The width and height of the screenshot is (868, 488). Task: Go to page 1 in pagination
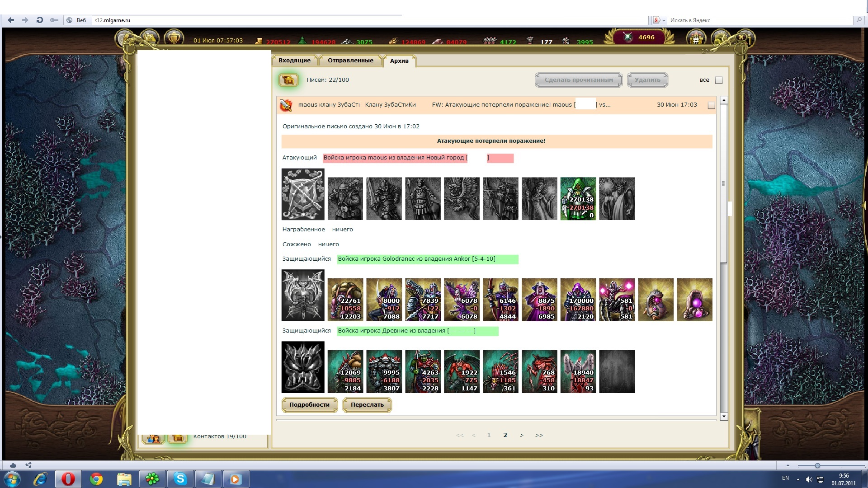coord(489,435)
